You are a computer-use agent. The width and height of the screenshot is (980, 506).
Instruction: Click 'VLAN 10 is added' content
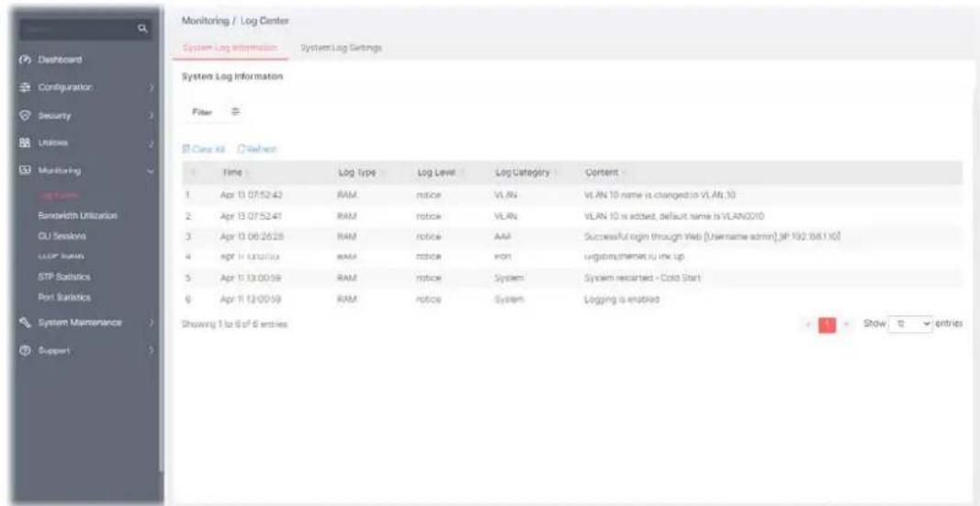click(674, 216)
